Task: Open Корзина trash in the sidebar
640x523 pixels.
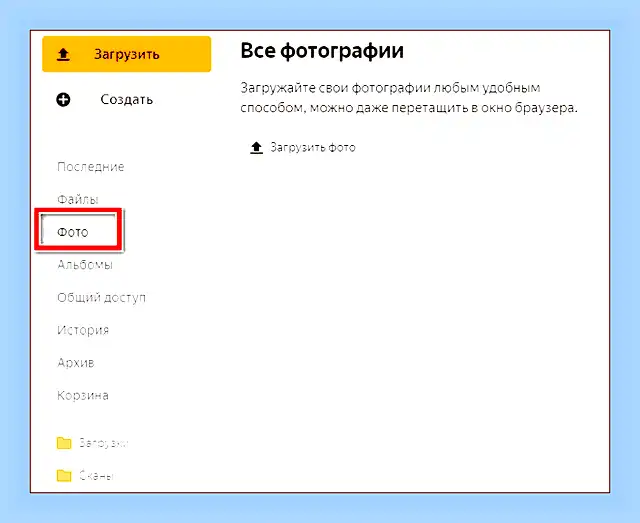Action: (83, 395)
